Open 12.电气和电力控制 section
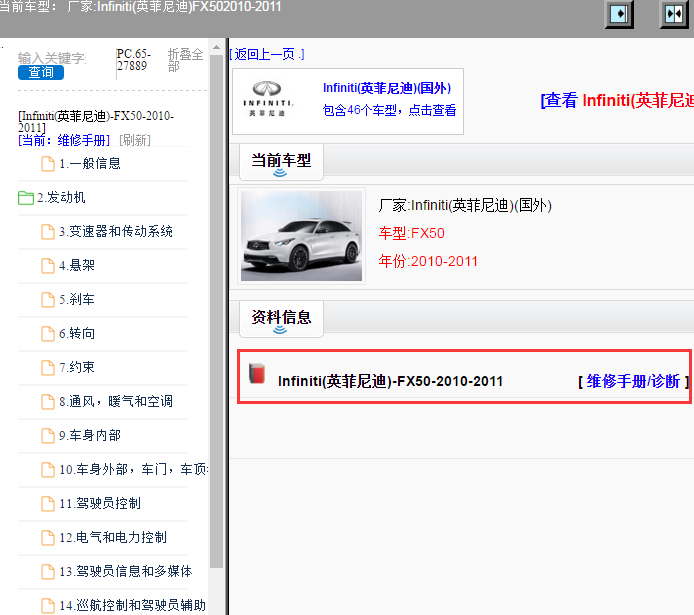This screenshot has height=615, width=694. coord(113,537)
